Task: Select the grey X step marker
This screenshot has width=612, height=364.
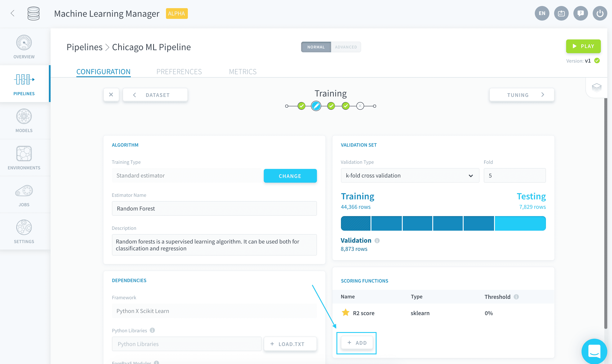Action: coord(360,106)
